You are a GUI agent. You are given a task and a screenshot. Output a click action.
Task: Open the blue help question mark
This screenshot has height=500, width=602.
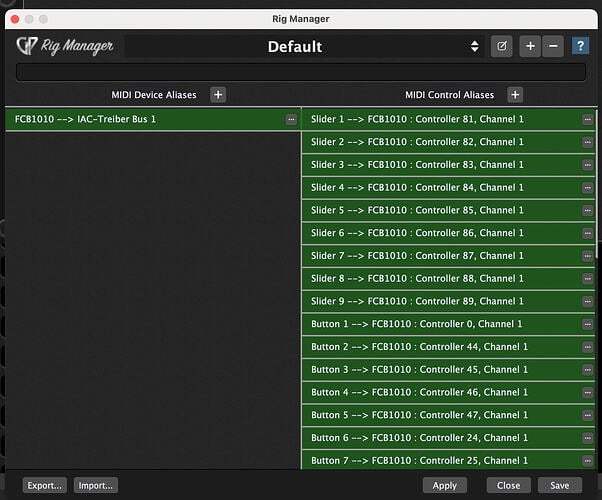580,46
